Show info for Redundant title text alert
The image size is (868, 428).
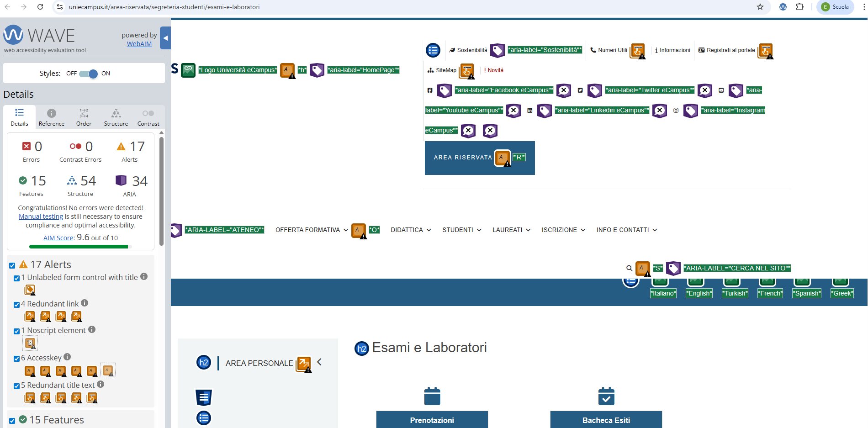coord(101,384)
